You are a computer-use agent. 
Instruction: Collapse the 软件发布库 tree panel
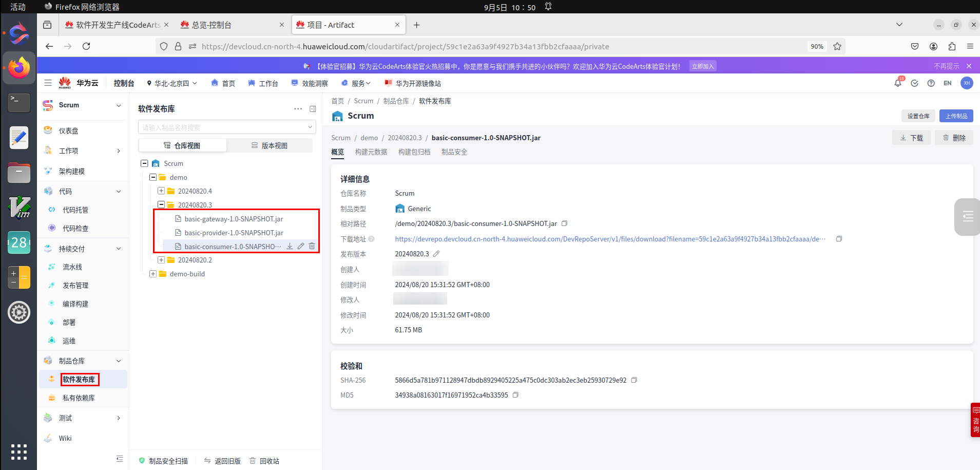pyautogui.click(x=313, y=109)
